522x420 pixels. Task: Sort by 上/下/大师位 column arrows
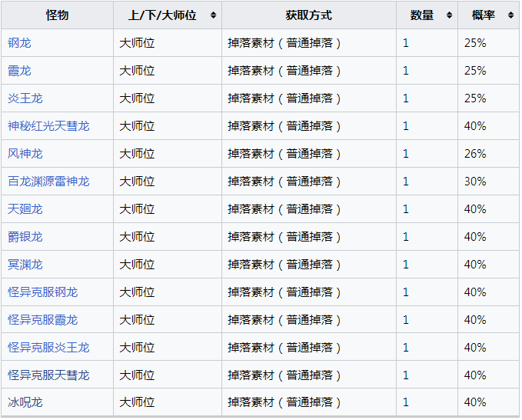coord(214,15)
